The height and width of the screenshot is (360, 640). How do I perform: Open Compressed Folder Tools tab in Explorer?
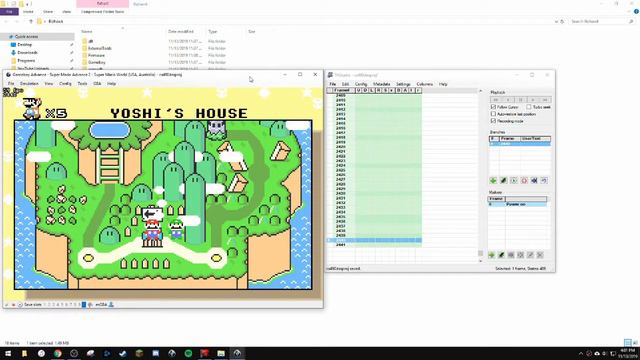tap(102, 12)
